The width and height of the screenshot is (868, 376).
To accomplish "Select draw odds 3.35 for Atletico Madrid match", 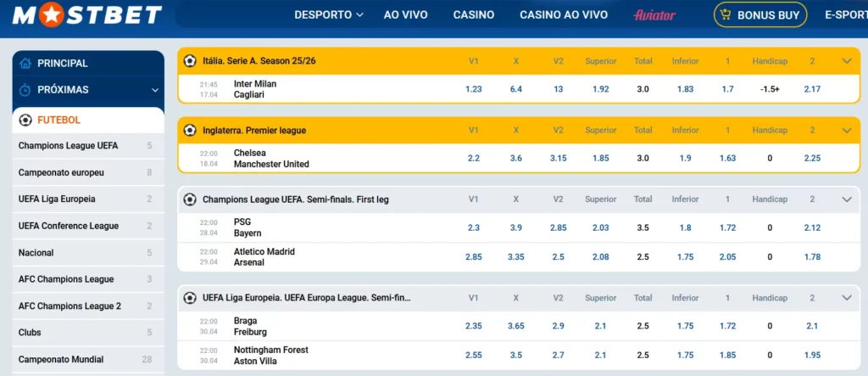I will pos(516,257).
